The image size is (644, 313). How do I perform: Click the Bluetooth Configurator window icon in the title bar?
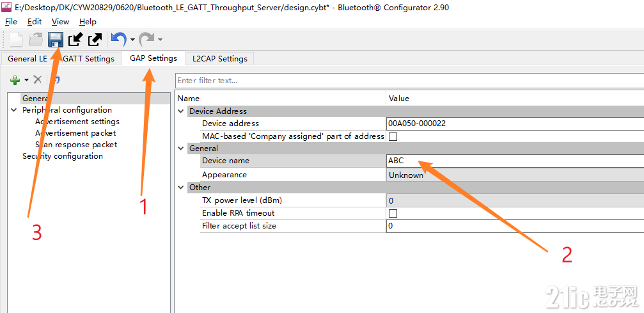point(6,8)
